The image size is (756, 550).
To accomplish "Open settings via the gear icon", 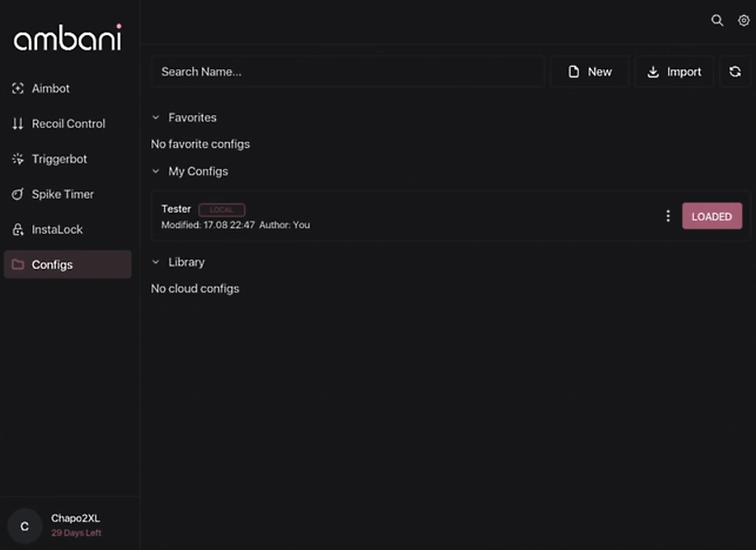I will point(744,20).
